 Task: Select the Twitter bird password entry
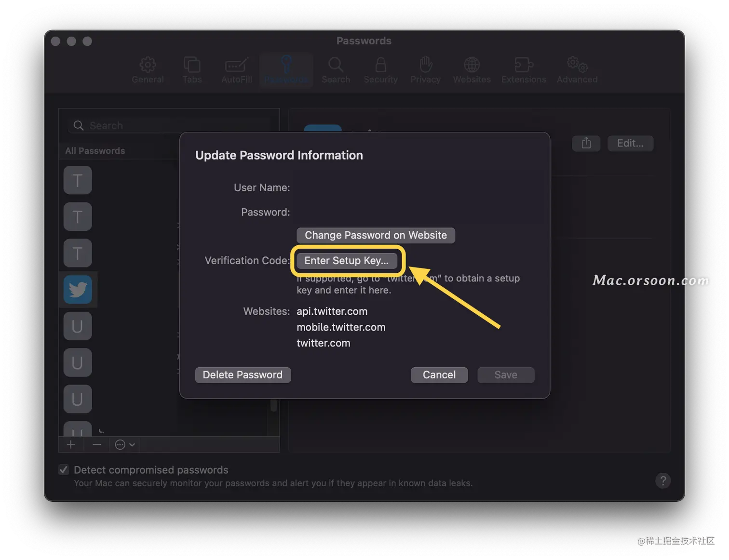(x=78, y=290)
